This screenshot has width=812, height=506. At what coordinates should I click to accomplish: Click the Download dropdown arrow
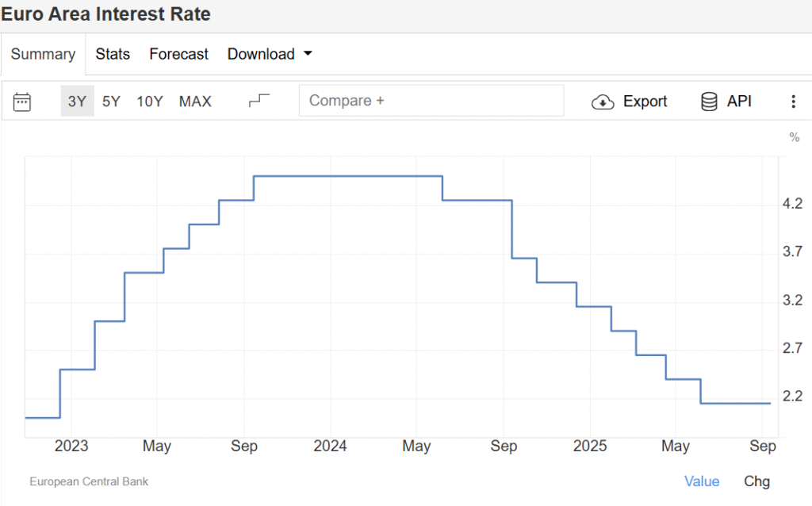click(308, 54)
